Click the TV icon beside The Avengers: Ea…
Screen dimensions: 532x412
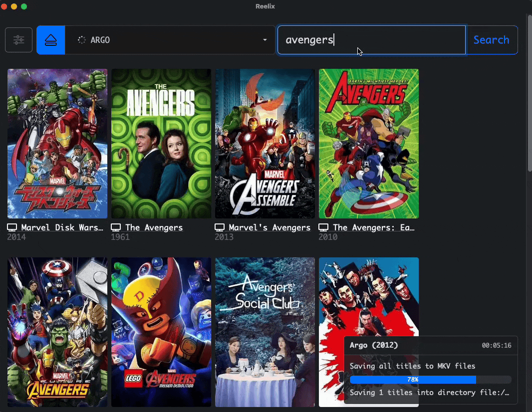click(x=323, y=227)
